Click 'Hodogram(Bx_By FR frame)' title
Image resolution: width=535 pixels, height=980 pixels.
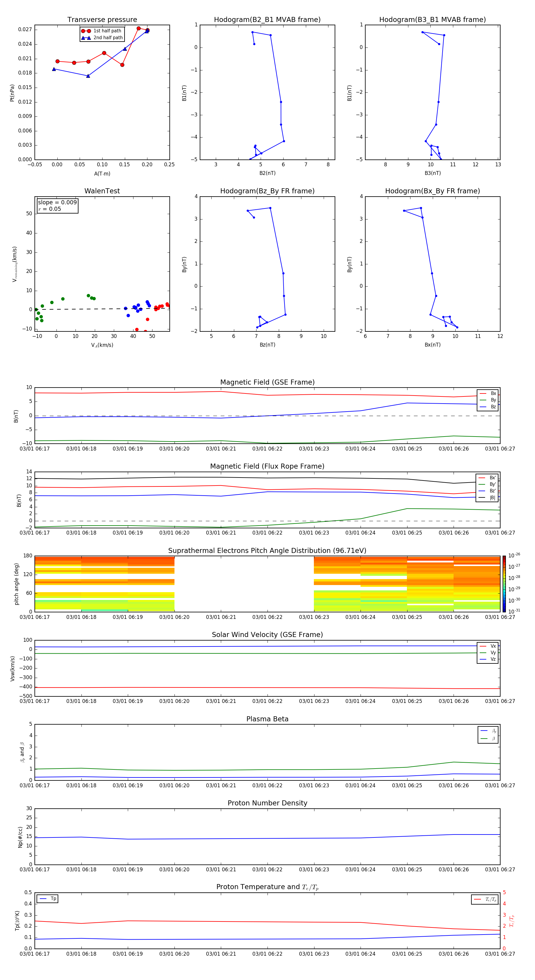tap(432, 191)
